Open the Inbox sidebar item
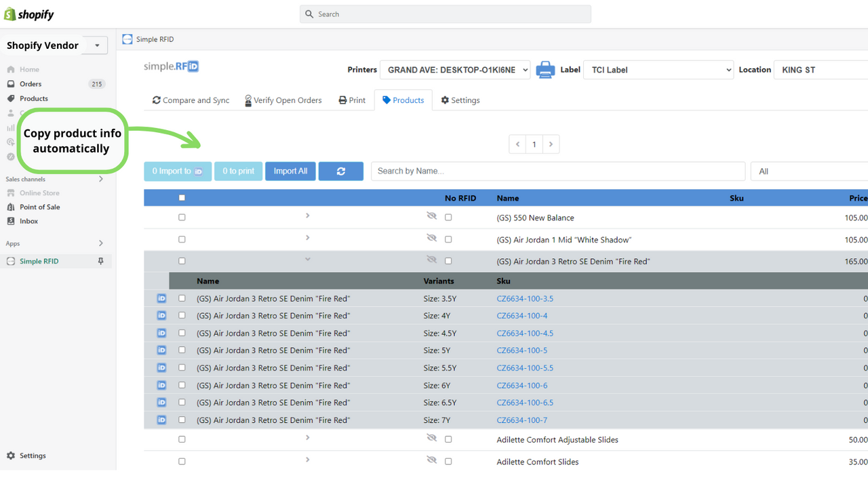This screenshot has width=868, height=488. pos(28,221)
